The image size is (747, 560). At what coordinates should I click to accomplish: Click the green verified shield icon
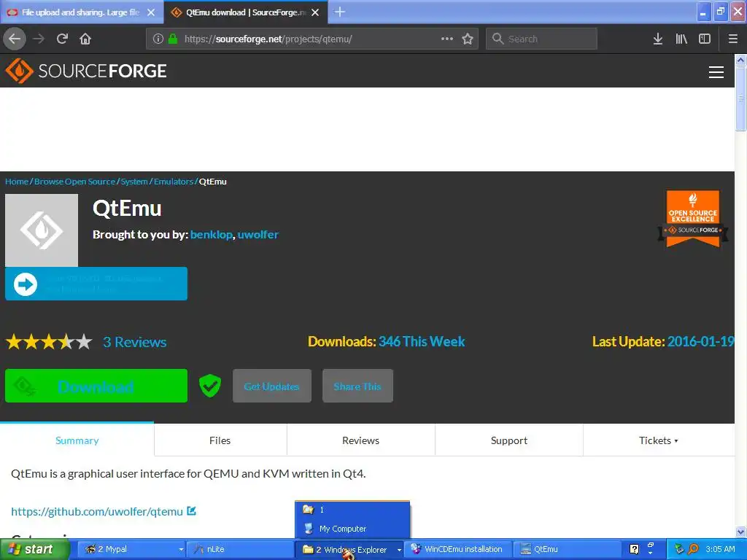(x=209, y=385)
